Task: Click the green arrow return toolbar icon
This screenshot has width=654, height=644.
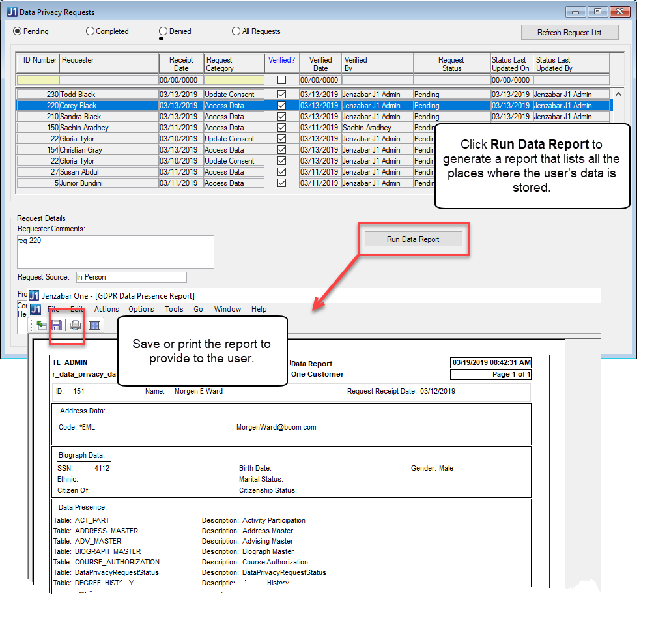Action: click(41, 325)
